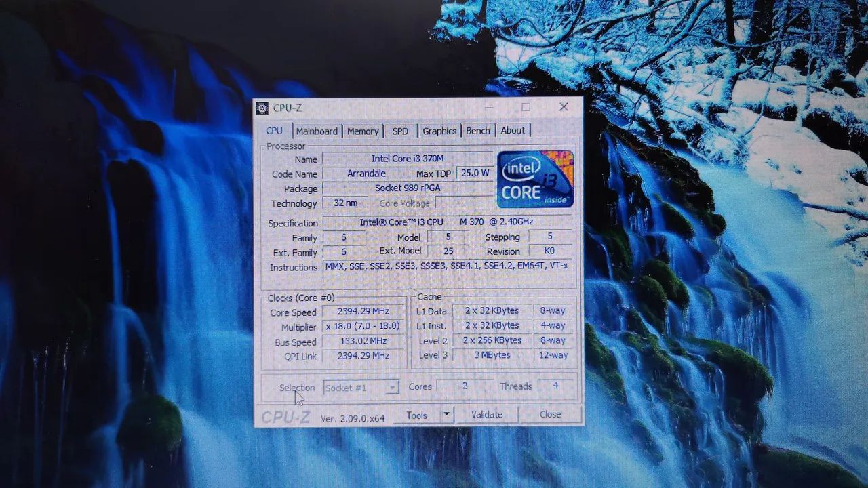
Task: Click the Core Speed value 2394.29 MHz
Action: point(363,311)
